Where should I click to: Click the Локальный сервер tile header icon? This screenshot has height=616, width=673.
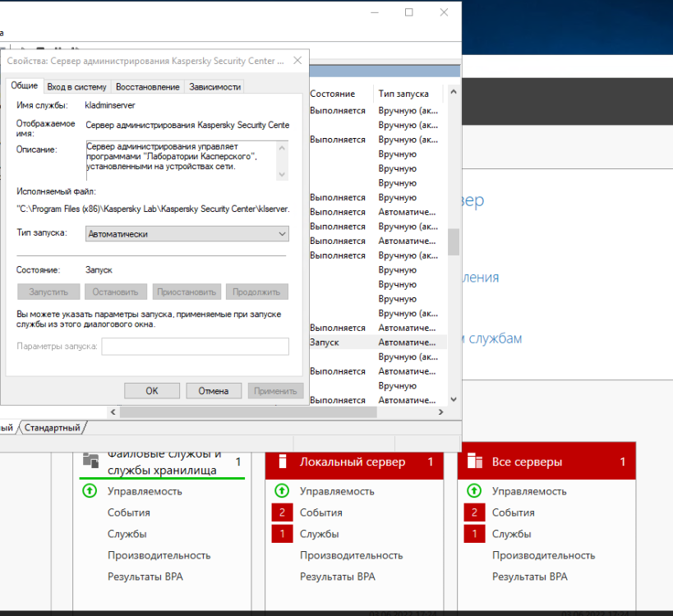tap(283, 462)
